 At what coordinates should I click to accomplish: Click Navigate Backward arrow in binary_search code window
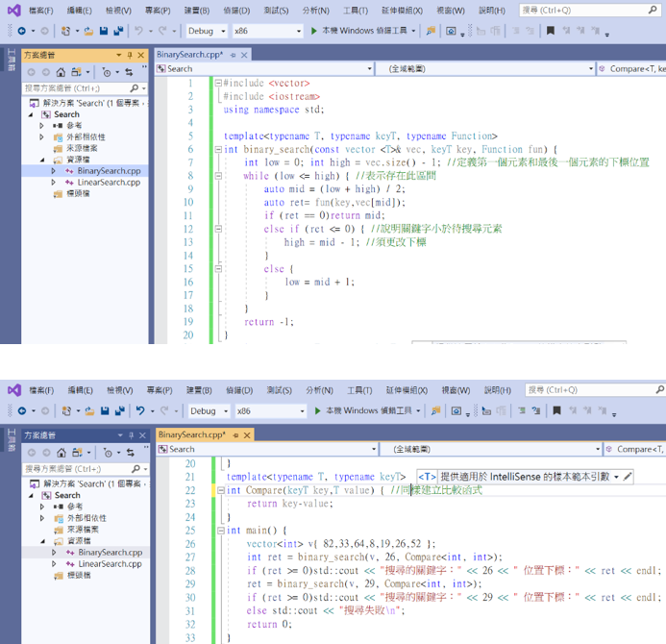[x=22, y=31]
